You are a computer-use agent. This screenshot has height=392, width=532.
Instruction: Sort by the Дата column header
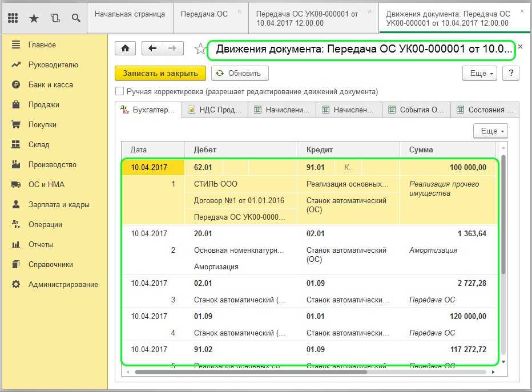(x=153, y=150)
